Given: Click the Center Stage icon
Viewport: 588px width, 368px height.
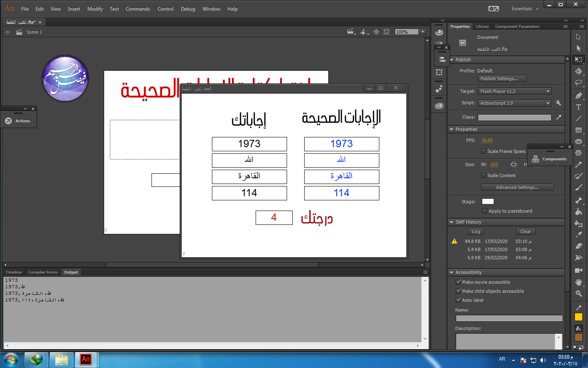Looking at the screenshot, I should pos(376,32).
